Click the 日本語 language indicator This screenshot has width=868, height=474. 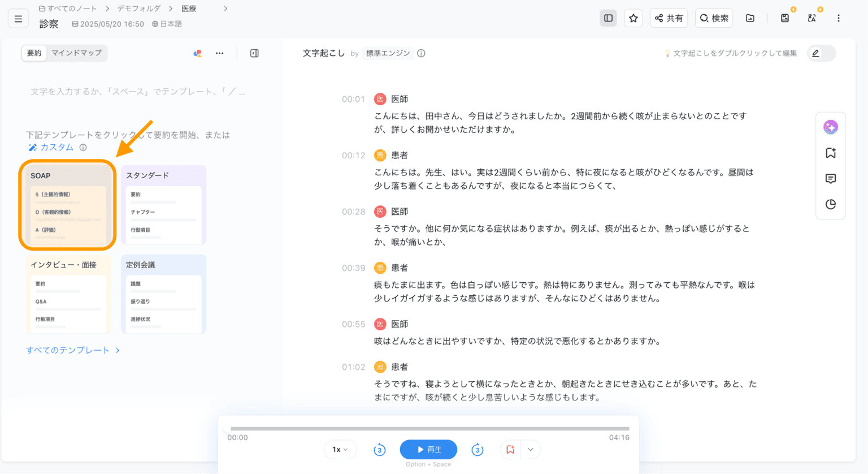(x=167, y=24)
